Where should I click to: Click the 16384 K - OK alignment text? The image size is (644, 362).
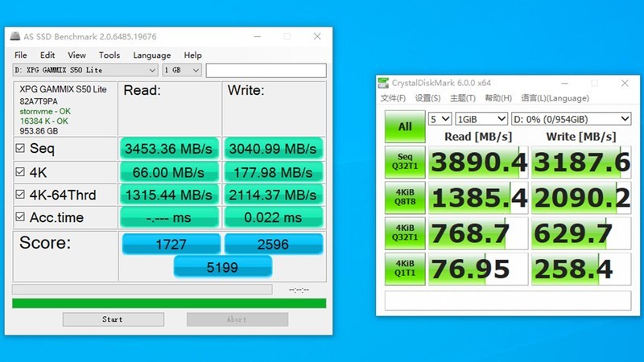coord(44,121)
